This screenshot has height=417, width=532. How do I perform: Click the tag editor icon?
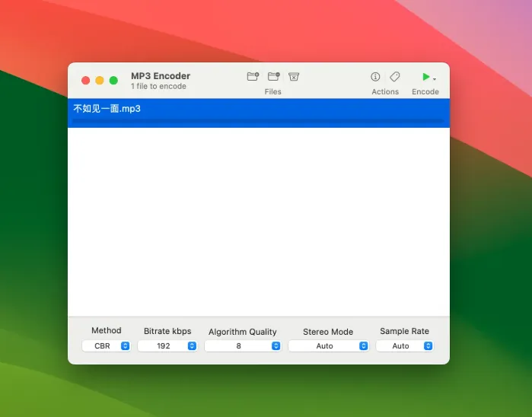394,77
